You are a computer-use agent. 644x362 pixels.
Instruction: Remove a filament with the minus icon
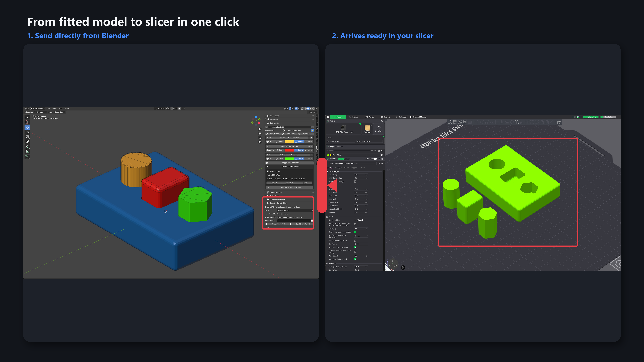click(375, 151)
